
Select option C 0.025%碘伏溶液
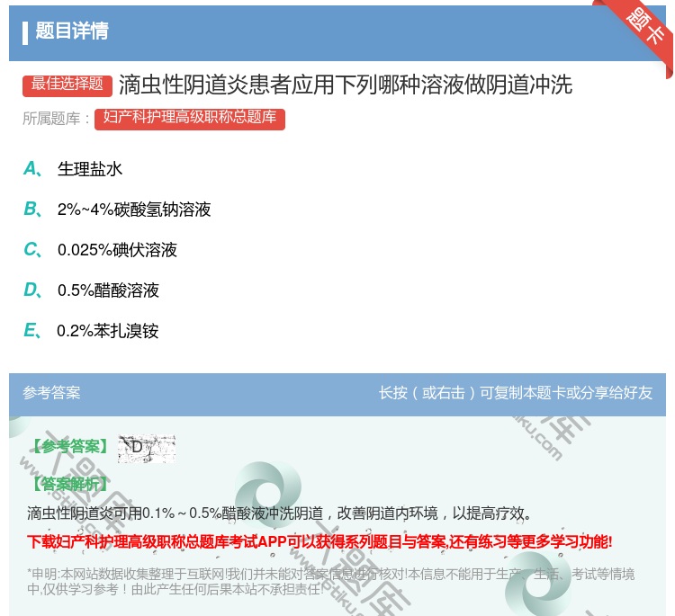click(100, 250)
